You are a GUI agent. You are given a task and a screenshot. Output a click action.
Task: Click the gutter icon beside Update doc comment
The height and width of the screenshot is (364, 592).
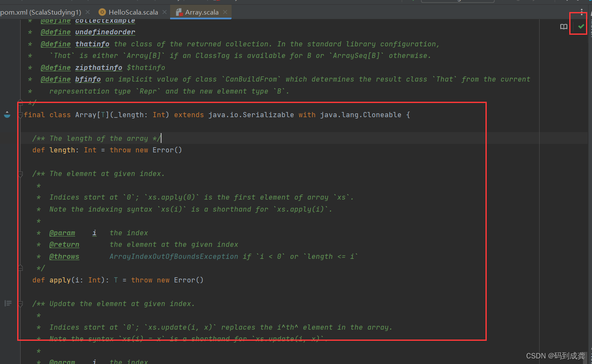tap(8, 303)
